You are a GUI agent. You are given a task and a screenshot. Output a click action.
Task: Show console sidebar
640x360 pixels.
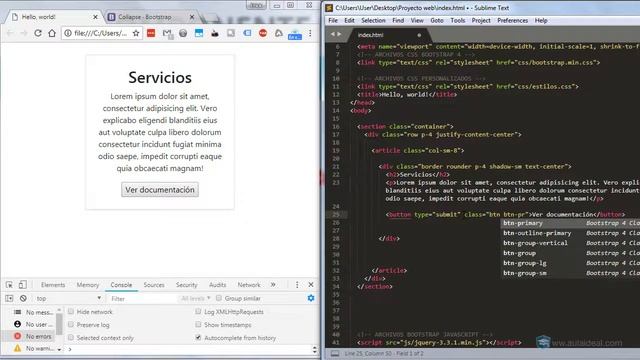click(x=9, y=298)
